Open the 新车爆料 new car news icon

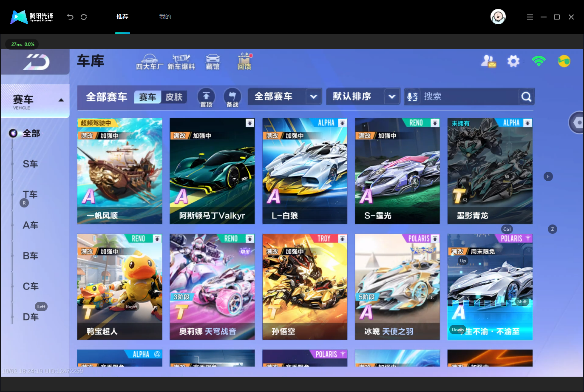[x=181, y=62]
